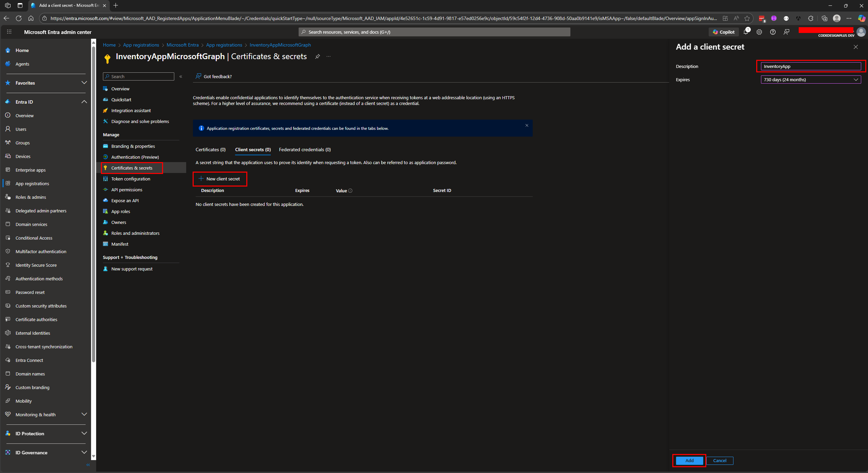Add page to favorites star icon
Screen dimensions: 868x473
point(747,18)
